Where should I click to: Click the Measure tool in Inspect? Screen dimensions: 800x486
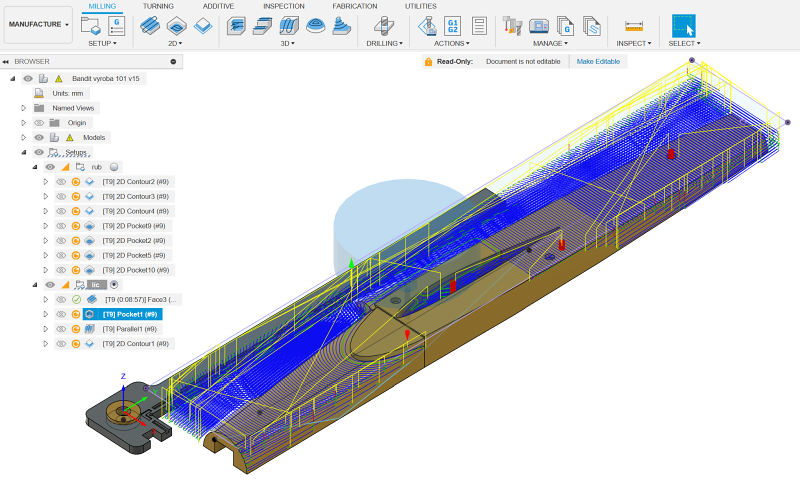[633, 26]
